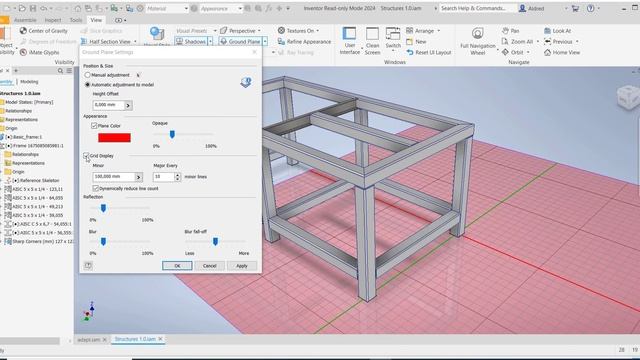Toggle the Ground Plane button in ribbon
The width and height of the screenshot is (640, 360).
click(x=240, y=41)
